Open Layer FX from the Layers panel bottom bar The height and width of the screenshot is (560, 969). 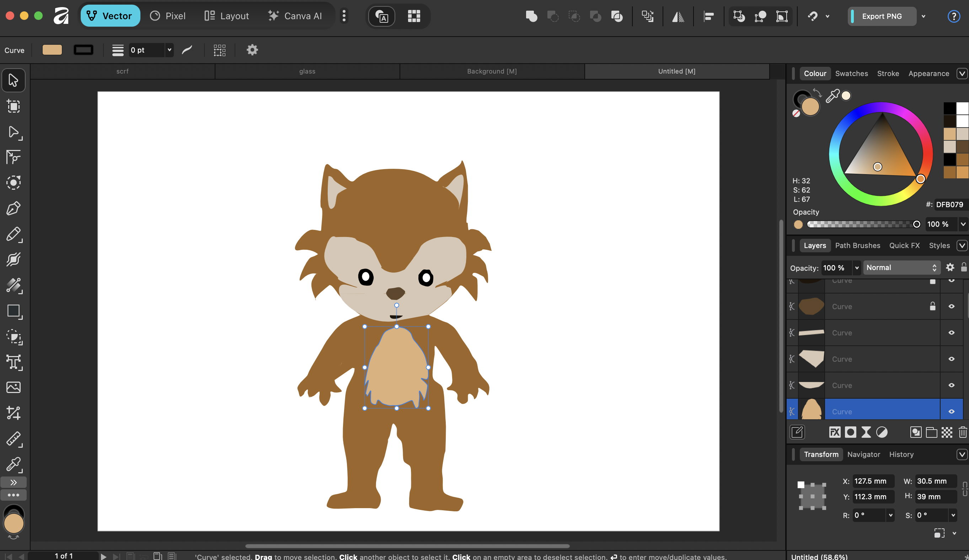pyautogui.click(x=834, y=432)
